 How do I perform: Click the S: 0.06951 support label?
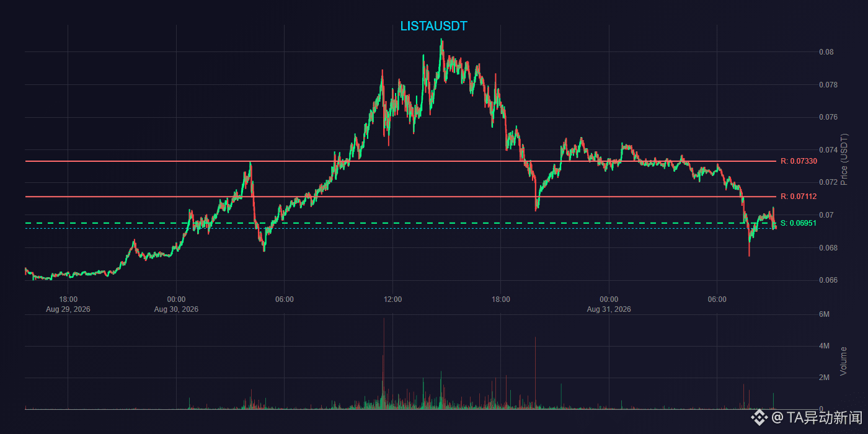[x=799, y=223]
